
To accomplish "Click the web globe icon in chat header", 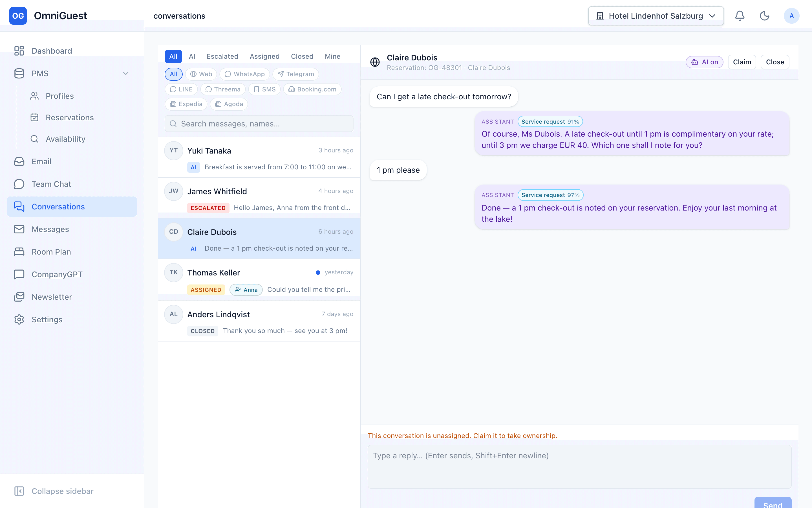I will pos(375,62).
